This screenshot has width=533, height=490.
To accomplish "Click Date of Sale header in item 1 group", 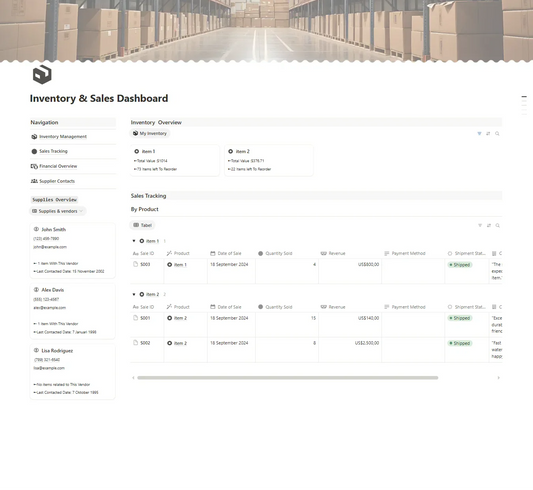I will (x=231, y=253).
